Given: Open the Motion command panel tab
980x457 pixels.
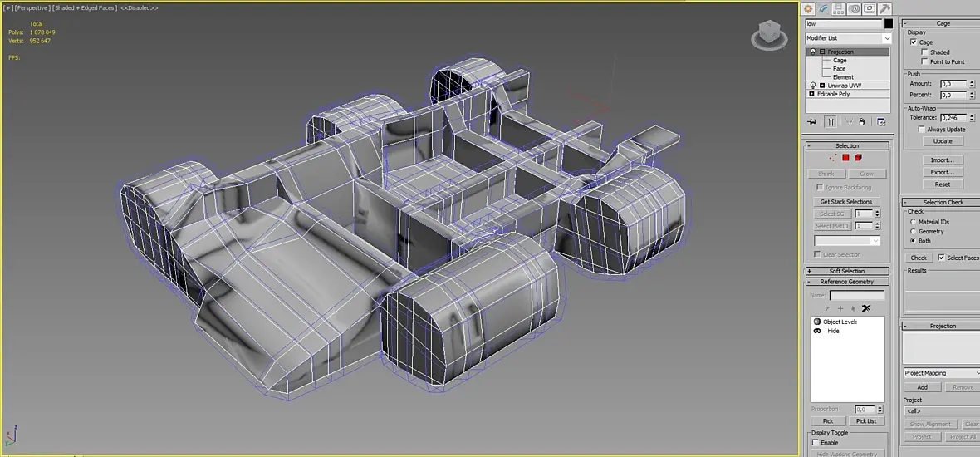Looking at the screenshot, I should click(x=855, y=9).
